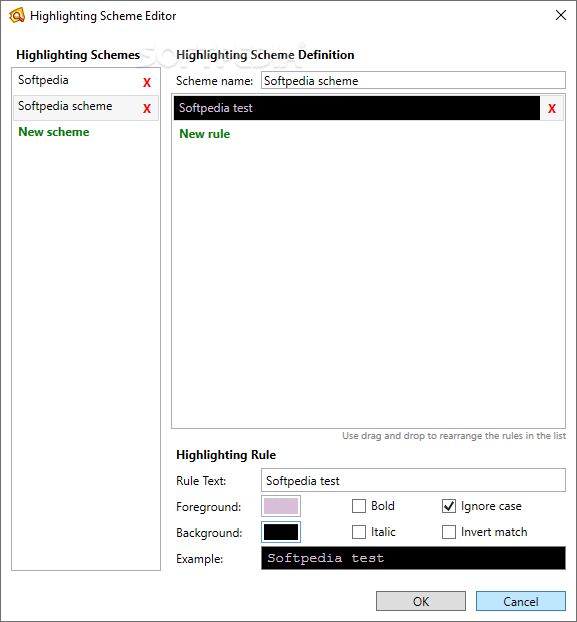
Task: Enable the Bold checkbox
Action: [359, 506]
